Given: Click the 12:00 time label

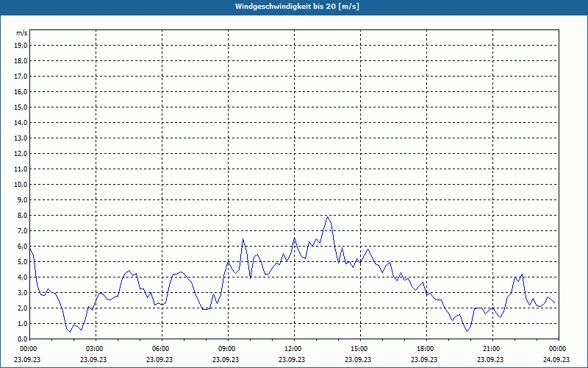Looking at the screenshot, I should click(295, 349).
